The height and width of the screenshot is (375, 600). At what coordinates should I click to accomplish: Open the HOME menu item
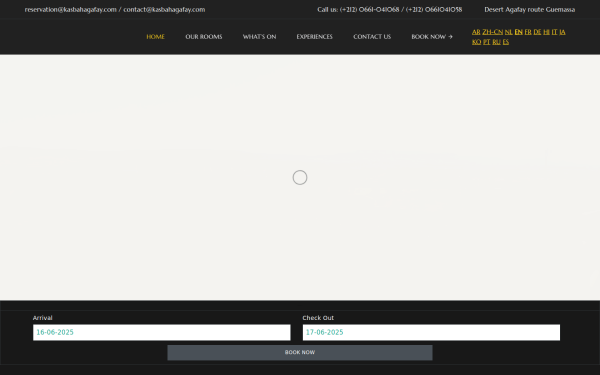coord(155,37)
